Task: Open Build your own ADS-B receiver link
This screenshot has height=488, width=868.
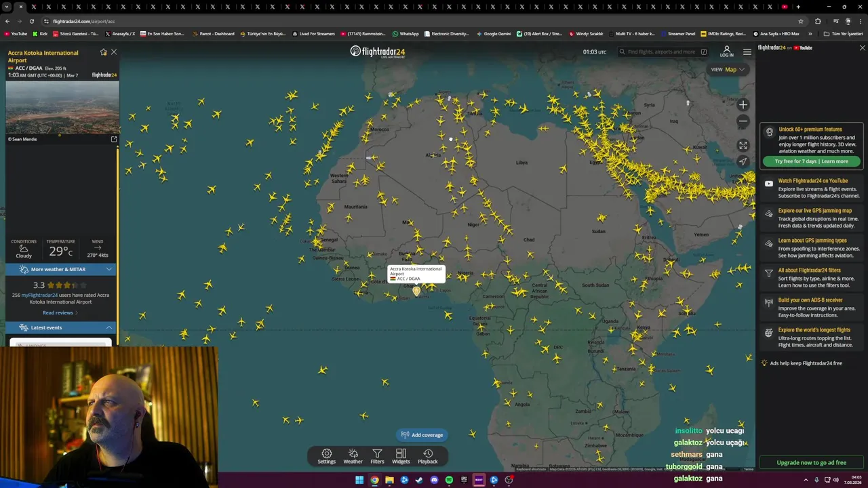Action: point(813,308)
